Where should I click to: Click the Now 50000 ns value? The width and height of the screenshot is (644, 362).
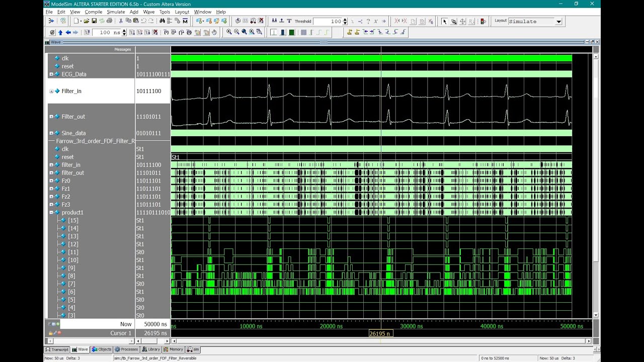click(x=155, y=324)
